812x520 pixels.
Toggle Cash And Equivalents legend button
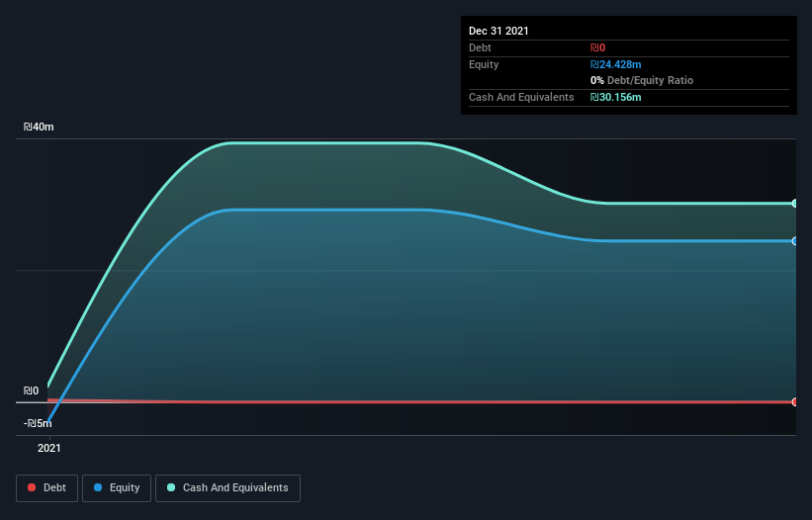[x=227, y=488]
